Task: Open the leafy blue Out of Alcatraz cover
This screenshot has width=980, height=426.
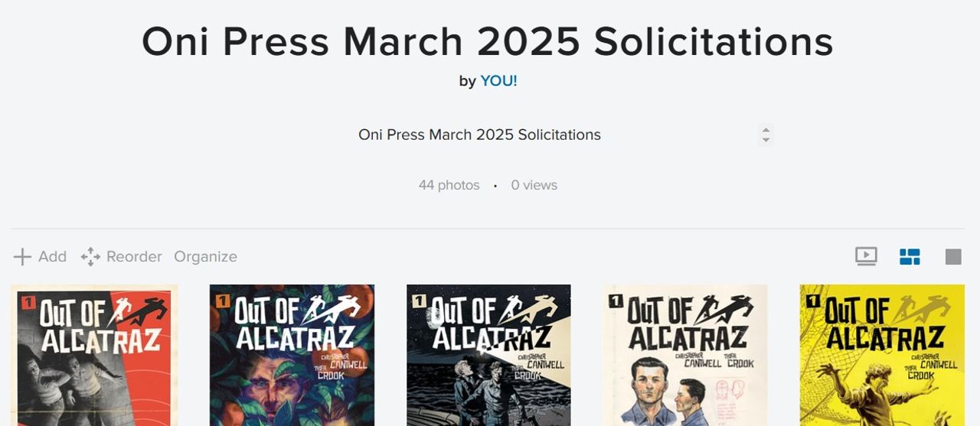Action: [292, 355]
